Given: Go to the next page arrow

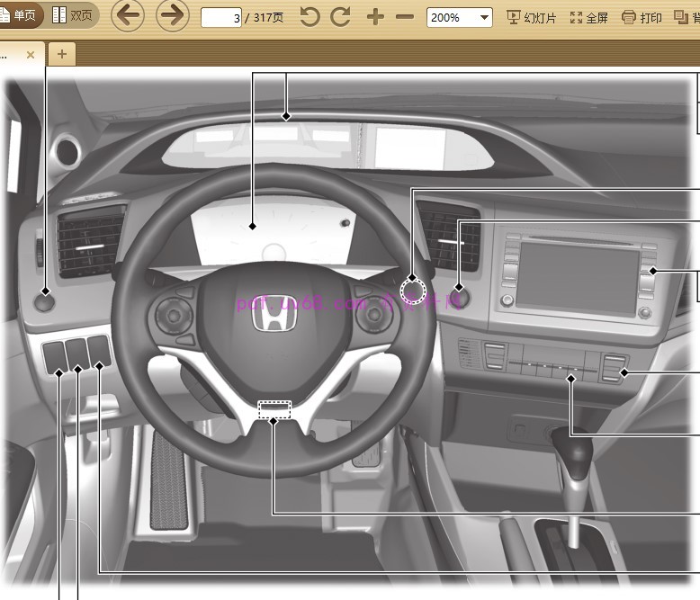Looking at the screenshot, I should (172, 16).
